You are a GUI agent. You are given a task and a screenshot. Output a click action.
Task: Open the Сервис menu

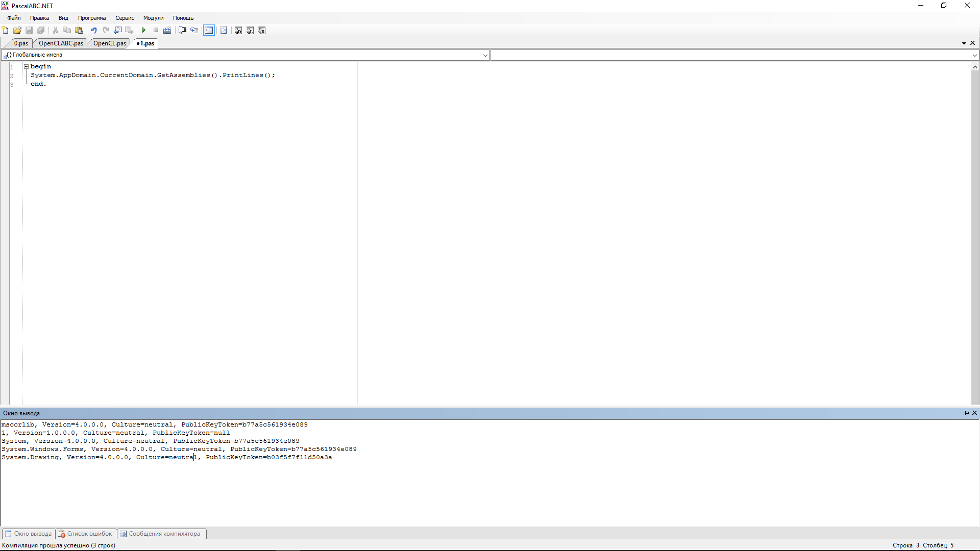(125, 18)
